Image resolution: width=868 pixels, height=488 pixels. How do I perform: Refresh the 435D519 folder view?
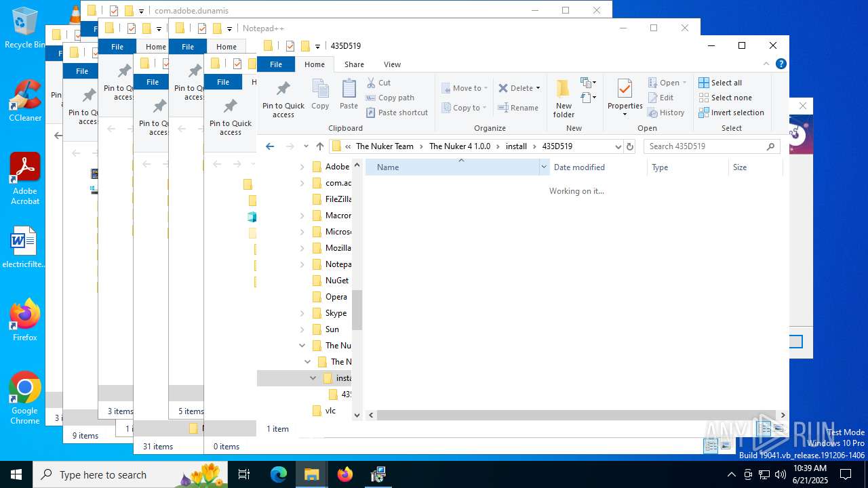click(630, 146)
